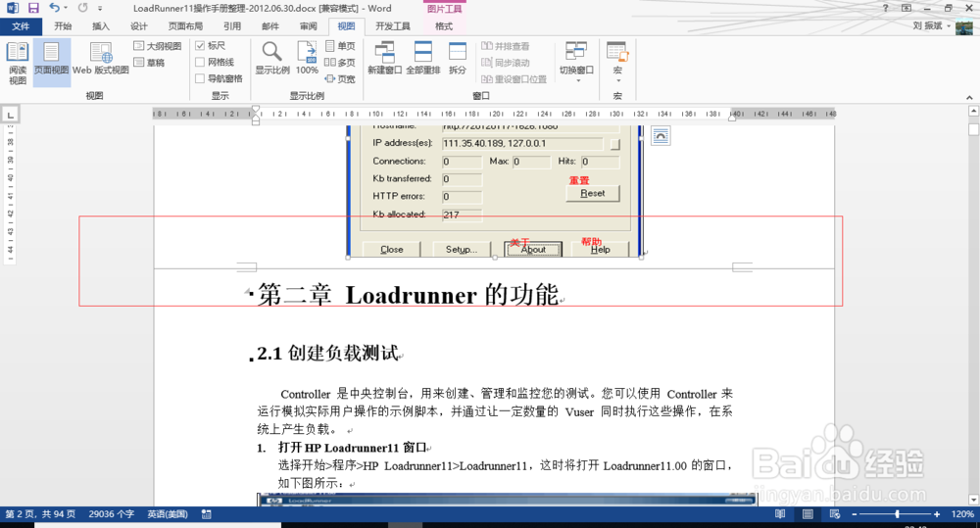
Task: Click the Close button in embedded dialog image
Action: point(392,250)
